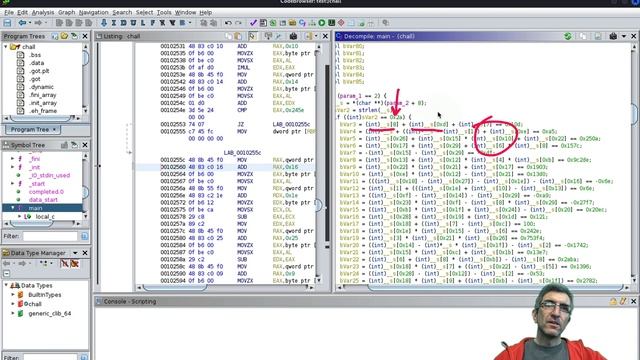This screenshot has height=360, width=640.
Task: Open the Analysis menu
Action: 43,13
